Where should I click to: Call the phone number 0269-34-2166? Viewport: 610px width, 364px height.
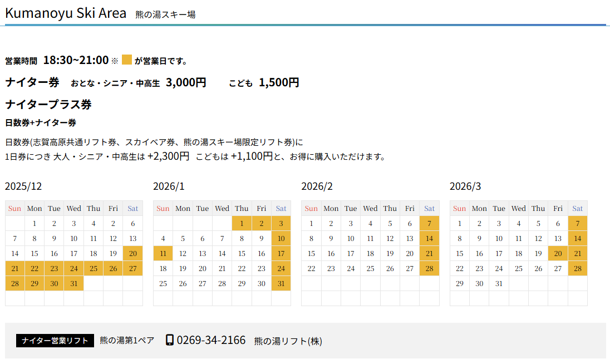pos(211,340)
